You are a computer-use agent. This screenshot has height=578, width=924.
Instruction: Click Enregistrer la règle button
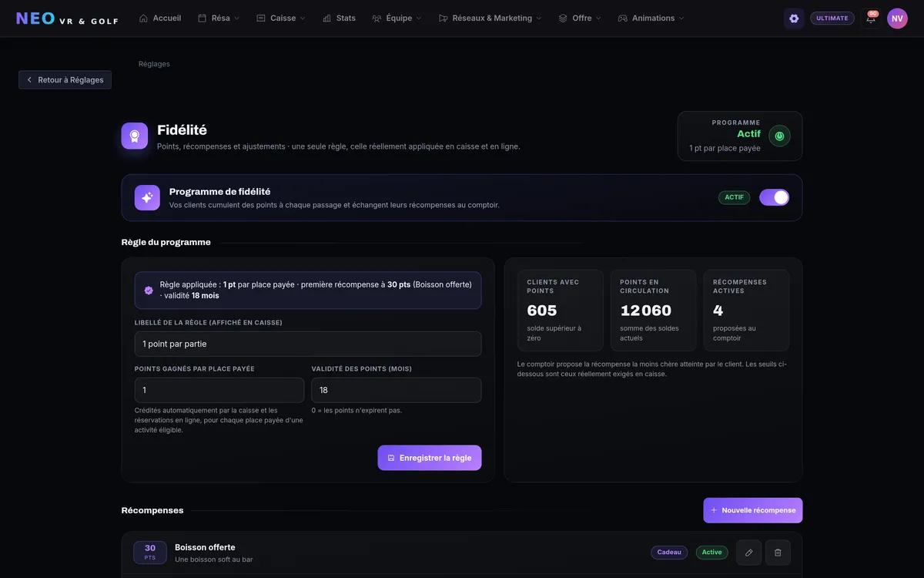(x=430, y=458)
